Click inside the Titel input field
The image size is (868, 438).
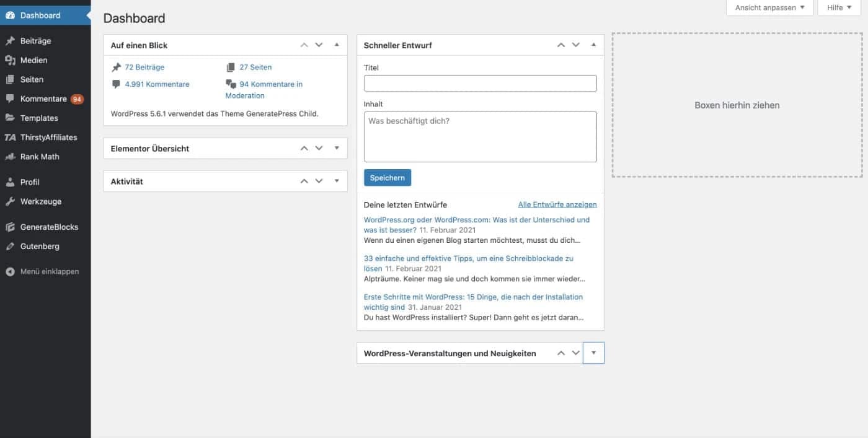[x=480, y=82]
